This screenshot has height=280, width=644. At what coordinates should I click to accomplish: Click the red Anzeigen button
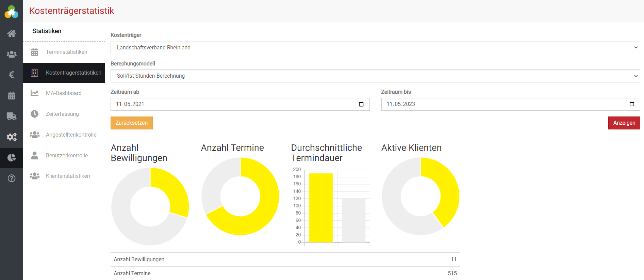(624, 123)
